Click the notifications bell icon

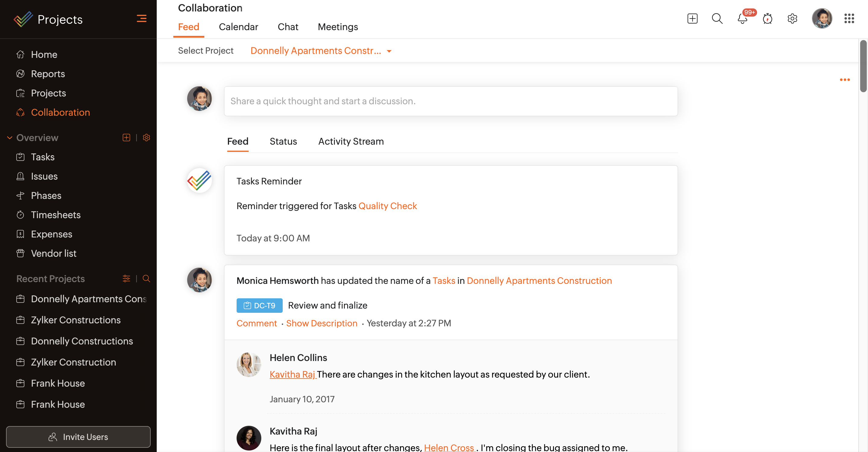(742, 18)
